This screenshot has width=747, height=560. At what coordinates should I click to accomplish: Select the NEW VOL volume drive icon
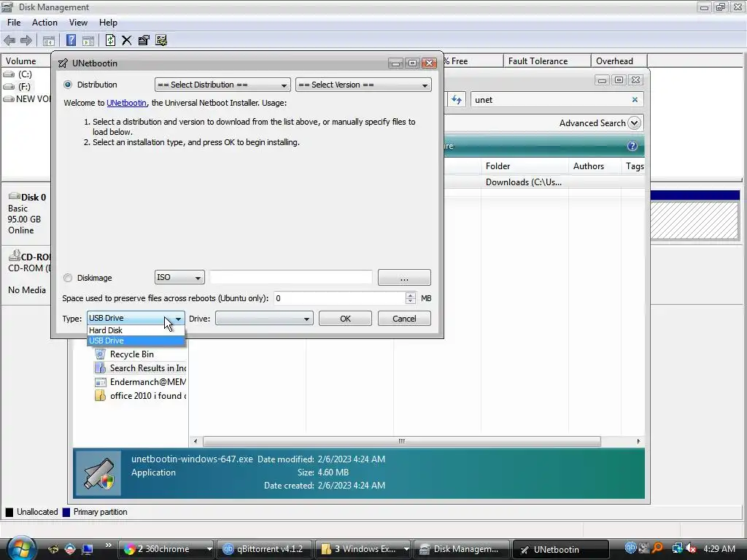tap(9, 99)
